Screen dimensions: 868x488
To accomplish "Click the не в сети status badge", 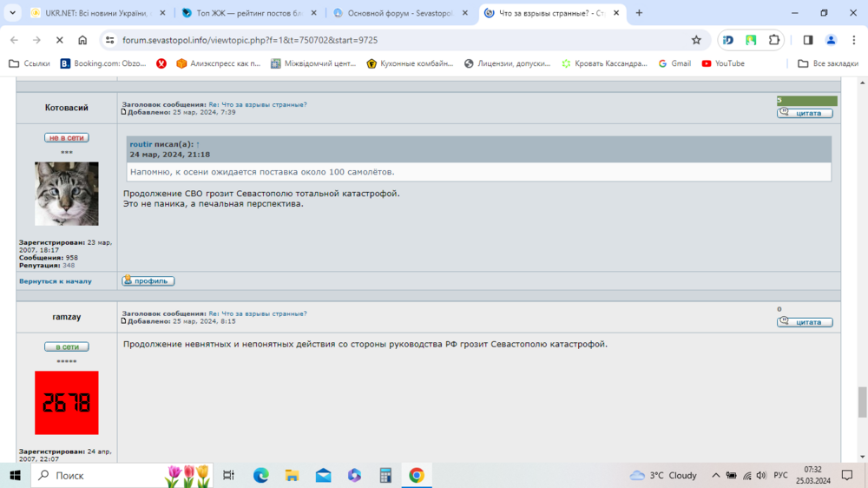I will pyautogui.click(x=67, y=137).
